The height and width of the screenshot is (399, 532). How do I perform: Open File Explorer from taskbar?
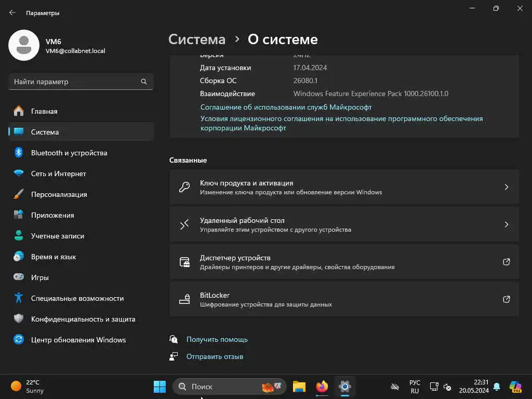[299, 387]
